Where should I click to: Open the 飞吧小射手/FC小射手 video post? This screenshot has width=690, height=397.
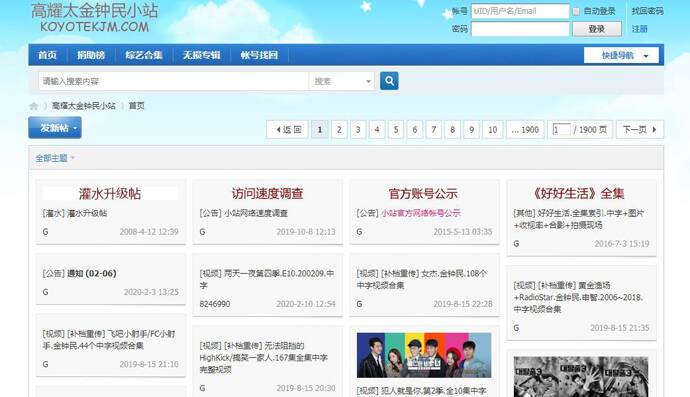(109, 339)
